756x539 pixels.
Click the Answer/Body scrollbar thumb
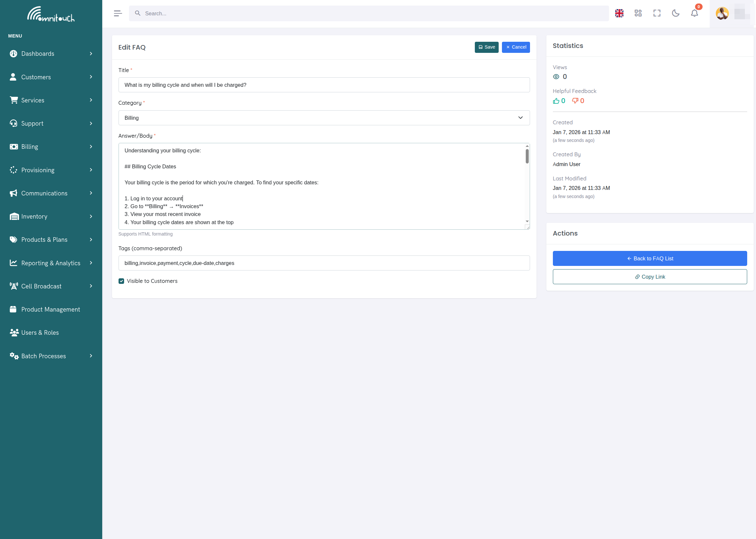(x=527, y=156)
